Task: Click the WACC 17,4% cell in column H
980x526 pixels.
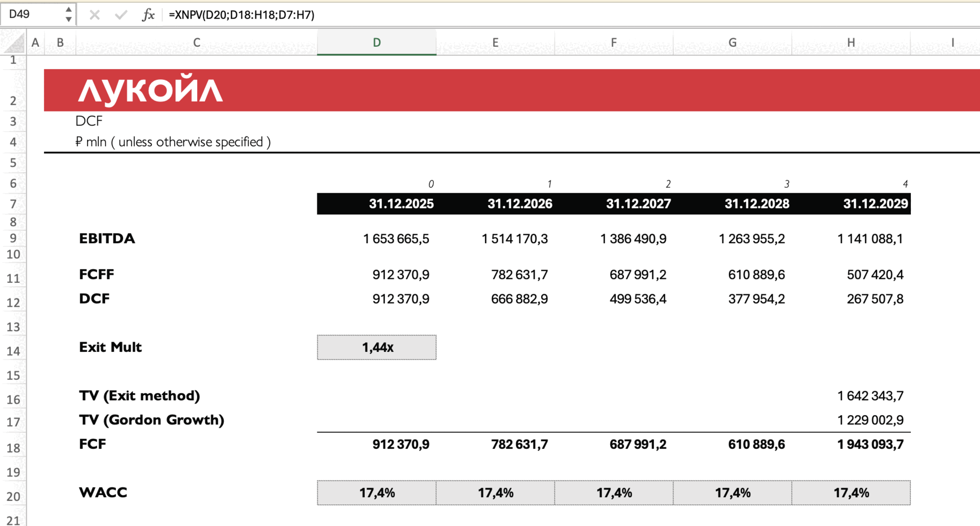Action: click(x=851, y=493)
